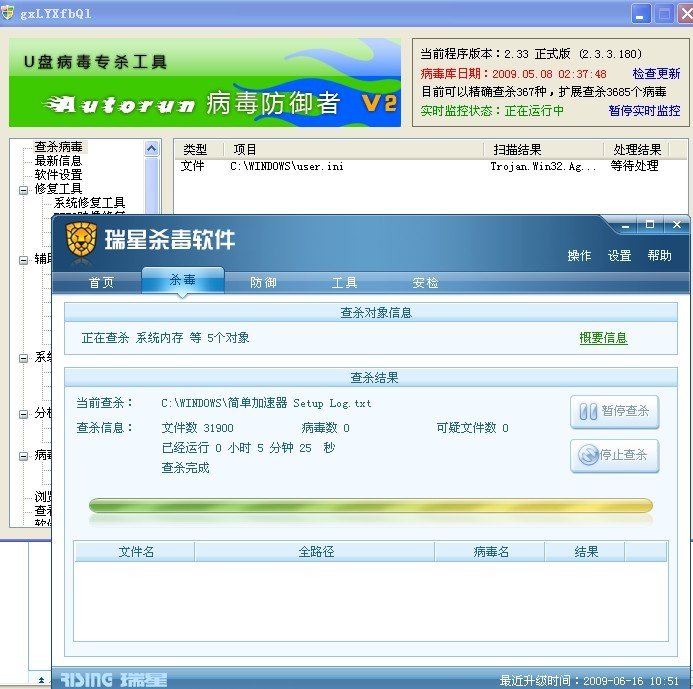
Task: Click the 结果 column header
Action: 585,552
